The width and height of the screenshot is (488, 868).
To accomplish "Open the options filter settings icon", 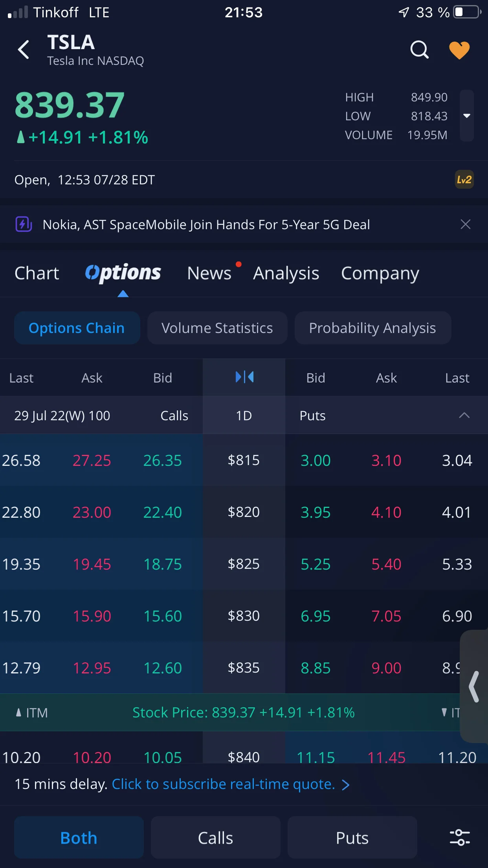I will (x=460, y=837).
